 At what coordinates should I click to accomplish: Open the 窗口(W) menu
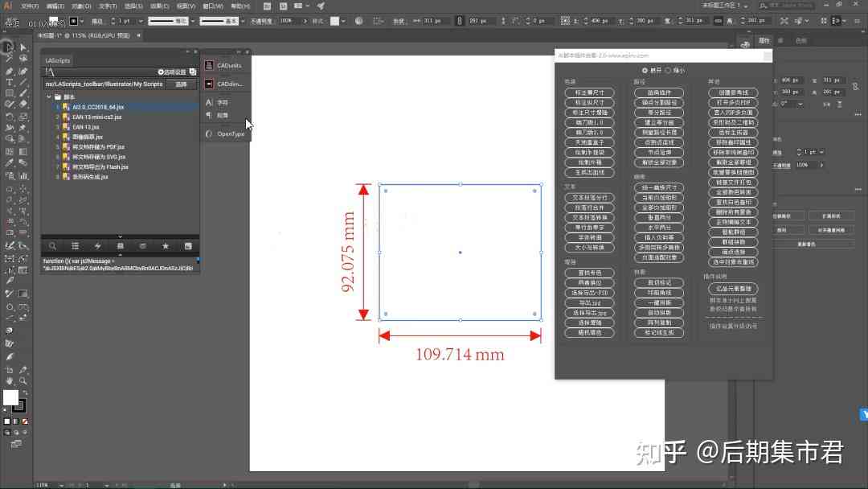(x=212, y=6)
